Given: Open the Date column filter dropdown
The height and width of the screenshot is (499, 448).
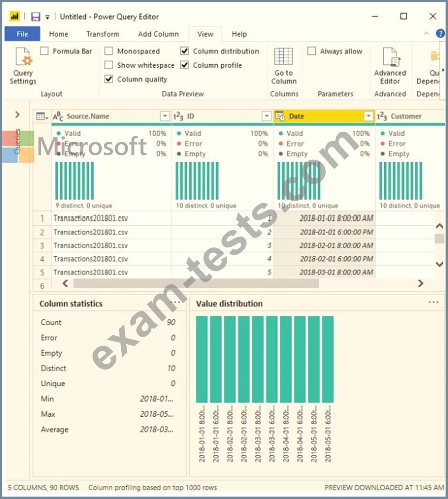Looking at the screenshot, I should click(x=368, y=116).
